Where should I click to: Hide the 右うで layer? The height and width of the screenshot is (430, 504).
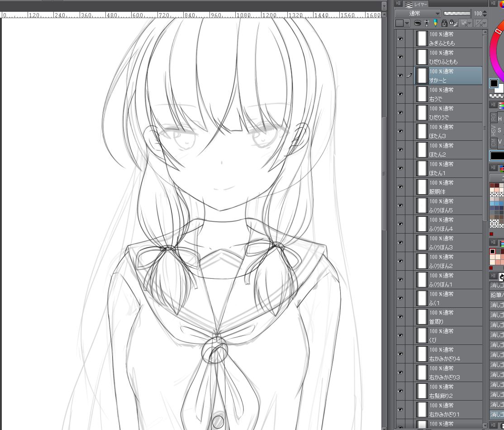400,94
